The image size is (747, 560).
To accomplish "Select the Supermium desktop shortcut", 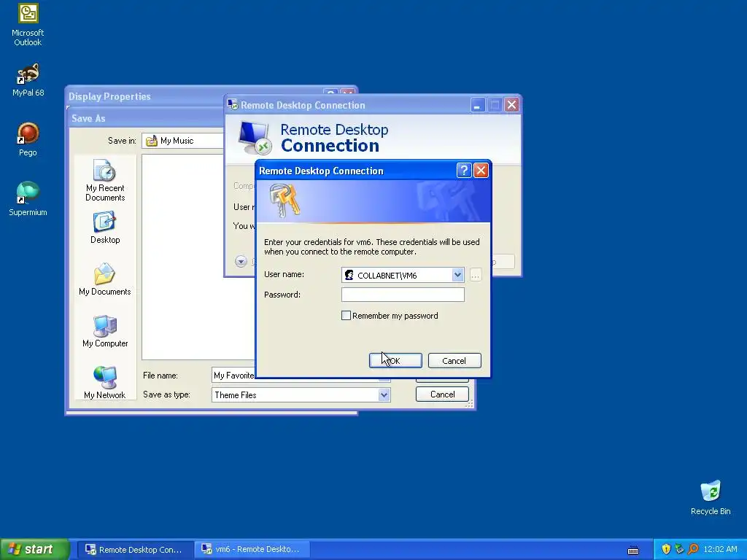I will pos(28,199).
